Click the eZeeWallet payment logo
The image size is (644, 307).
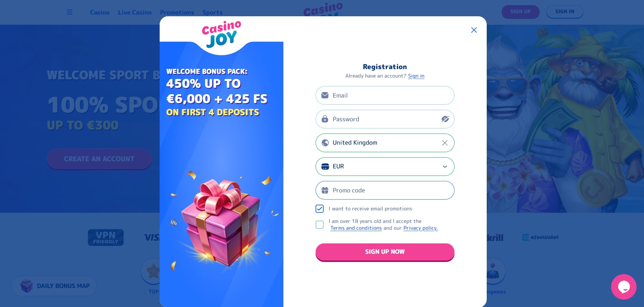[x=540, y=238]
